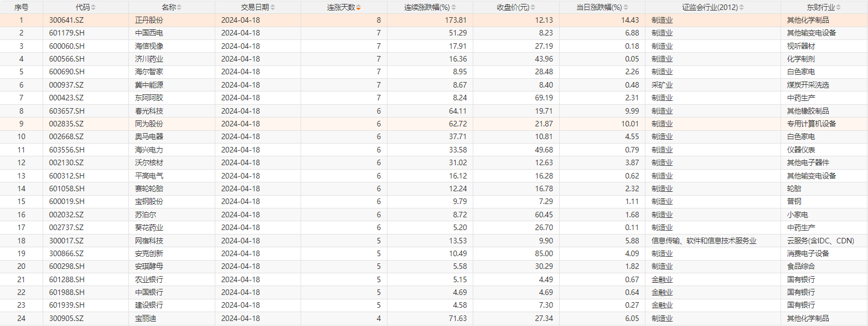The width and height of the screenshot is (868, 326).
Task: Click the 采矿业 industry cell for 冀中能源
Action: point(662,85)
